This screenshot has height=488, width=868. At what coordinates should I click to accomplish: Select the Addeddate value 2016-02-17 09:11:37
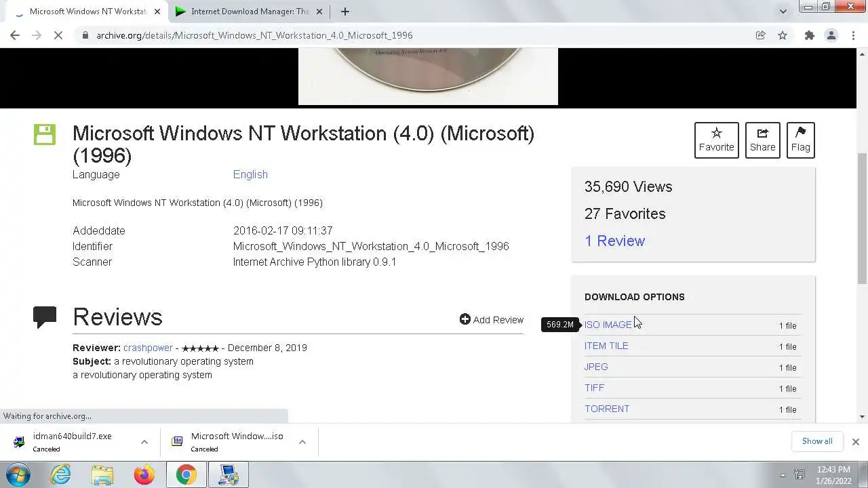pyautogui.click(x=283, y=230)
